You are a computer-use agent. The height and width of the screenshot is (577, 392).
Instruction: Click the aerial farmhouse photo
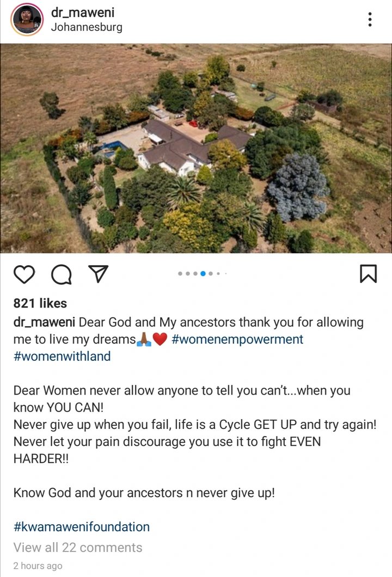click(x=196, y=148)
